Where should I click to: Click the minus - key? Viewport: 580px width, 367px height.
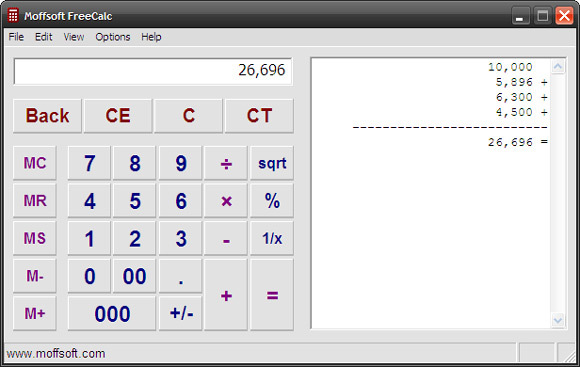[226, 238]
